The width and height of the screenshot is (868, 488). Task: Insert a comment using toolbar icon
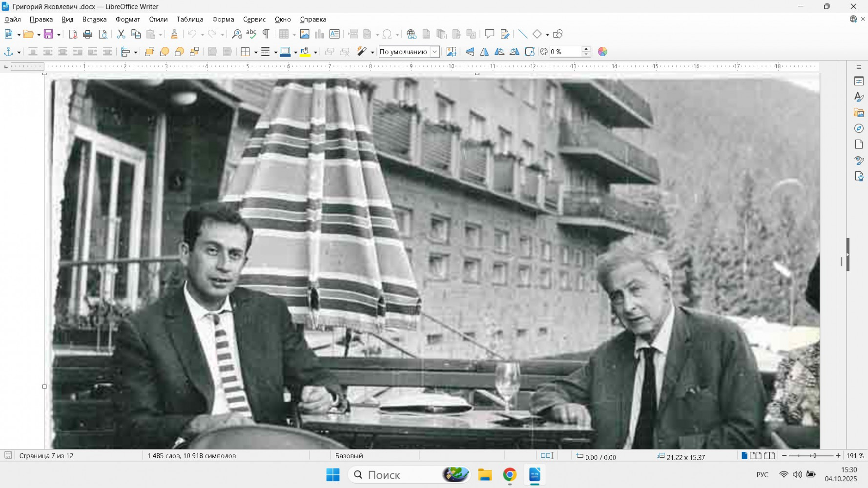tap(489, 34)
